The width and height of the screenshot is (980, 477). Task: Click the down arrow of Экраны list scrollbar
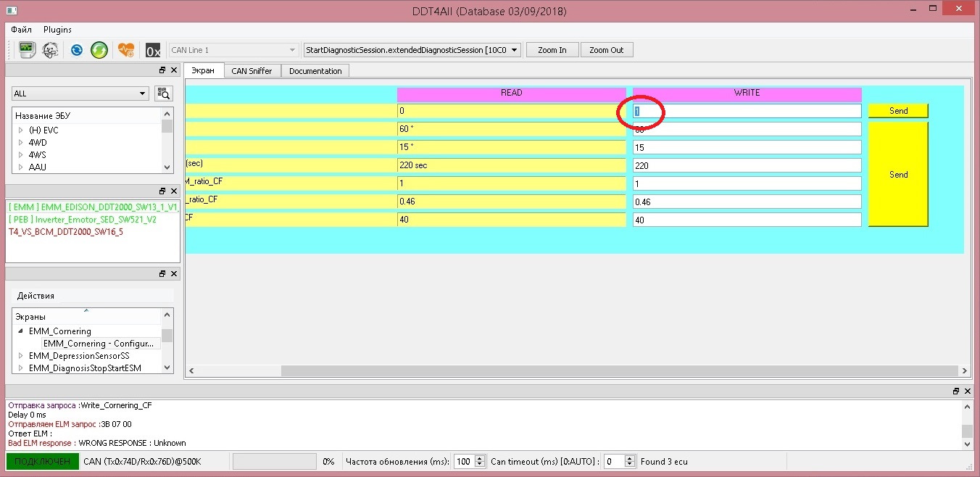167,367
